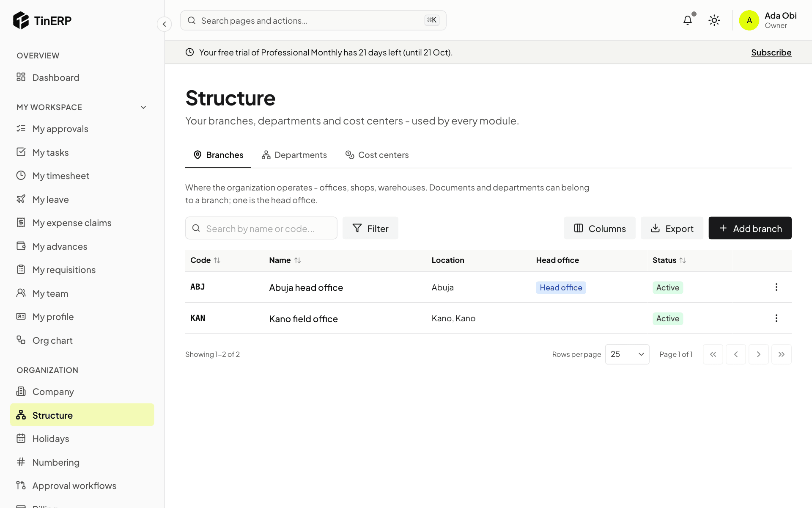Screen dimensions: 812x508
Task: Open the Rows per page dropdown
Action: point(627,354)
